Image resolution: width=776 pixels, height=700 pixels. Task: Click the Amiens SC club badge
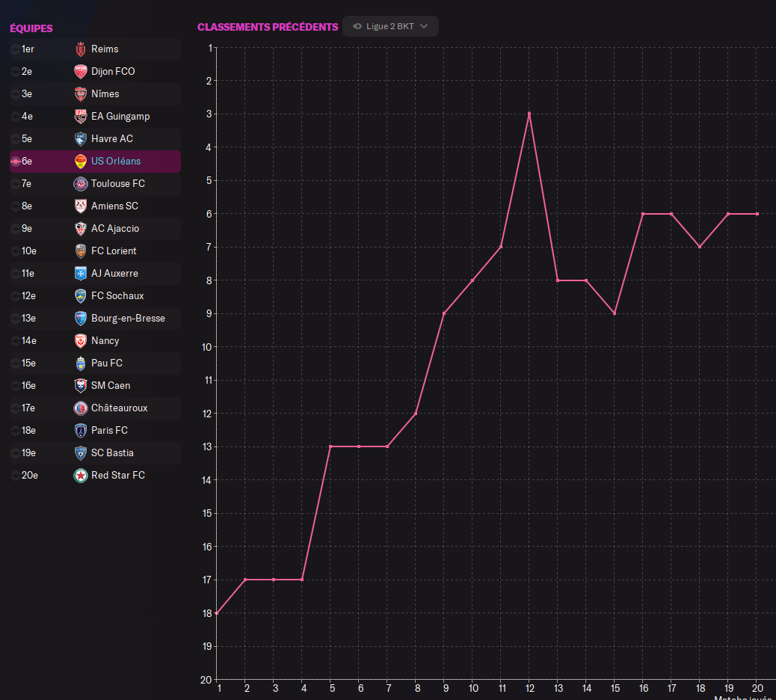(80, 206)
